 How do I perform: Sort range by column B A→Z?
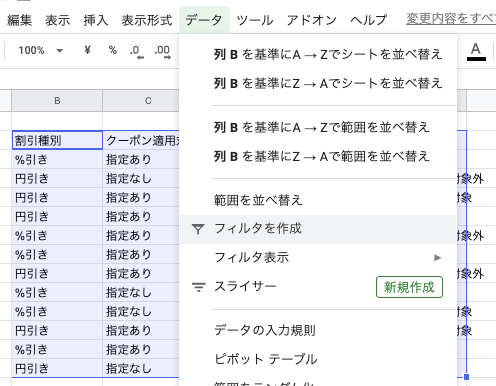pos(318,127)
